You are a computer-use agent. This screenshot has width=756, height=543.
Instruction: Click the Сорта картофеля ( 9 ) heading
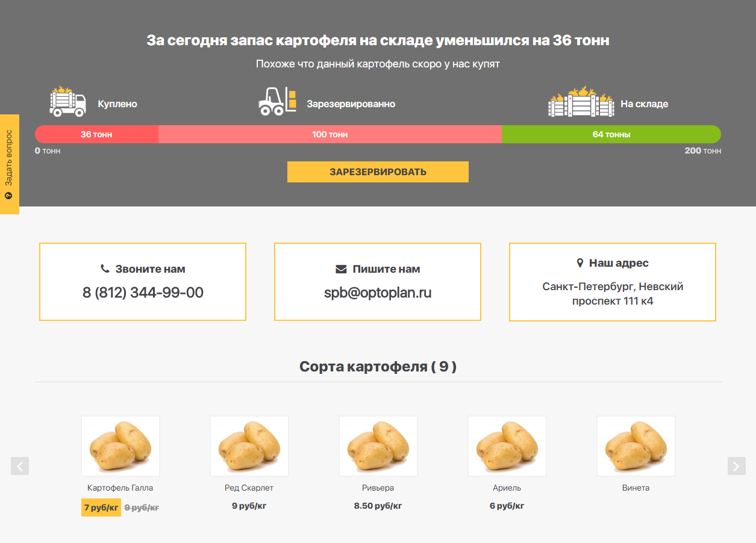pyautogui.click(x=378, y=367)
